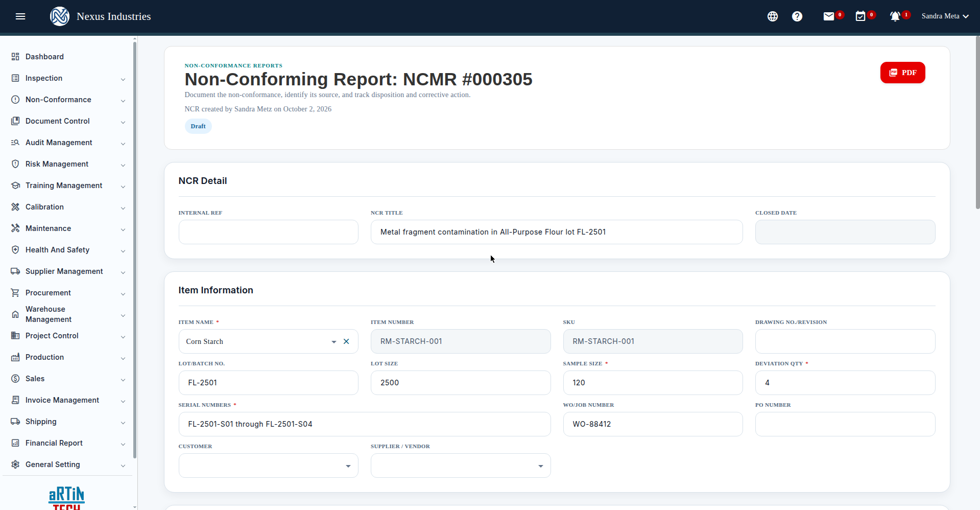Click the Draft status badge
Image resolution: width=980 pixels, height=510 pixels.
pos(198,126)
